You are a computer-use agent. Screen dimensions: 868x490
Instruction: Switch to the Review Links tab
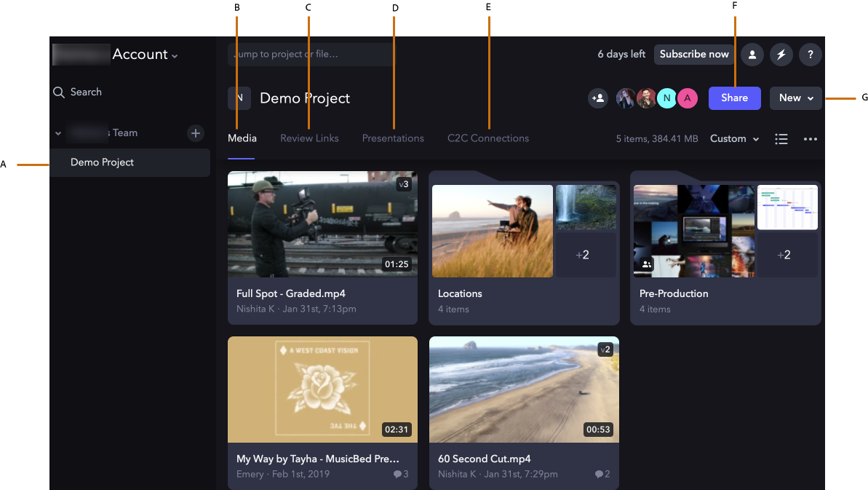coord(309,138)
